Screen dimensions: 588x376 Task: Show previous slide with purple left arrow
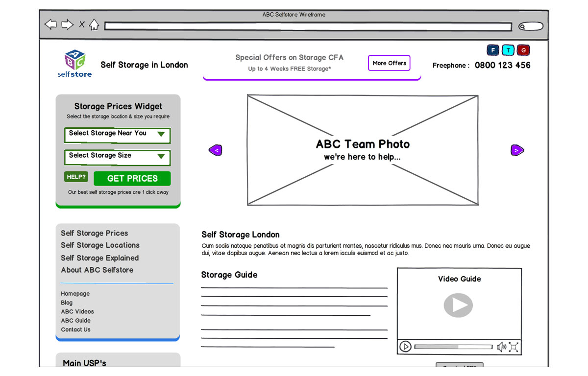[216, 150]
